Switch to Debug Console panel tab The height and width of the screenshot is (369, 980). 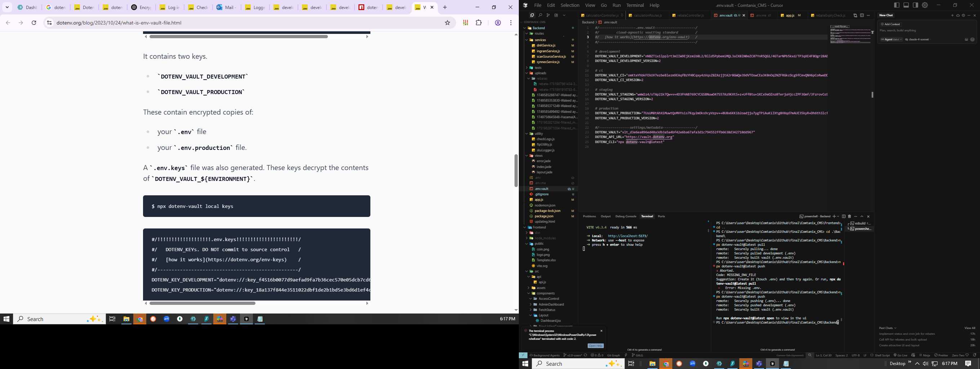pyautogui.click(x=625, y=216)
